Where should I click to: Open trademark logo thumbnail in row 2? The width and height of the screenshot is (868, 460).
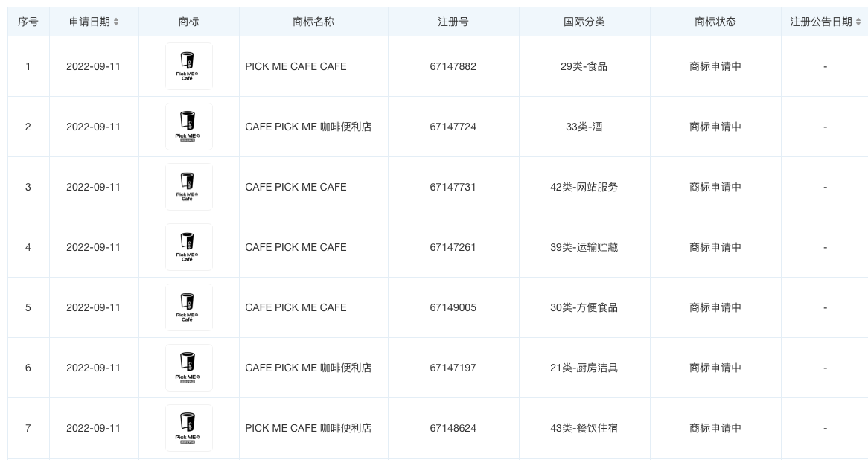tap(189, 127)
